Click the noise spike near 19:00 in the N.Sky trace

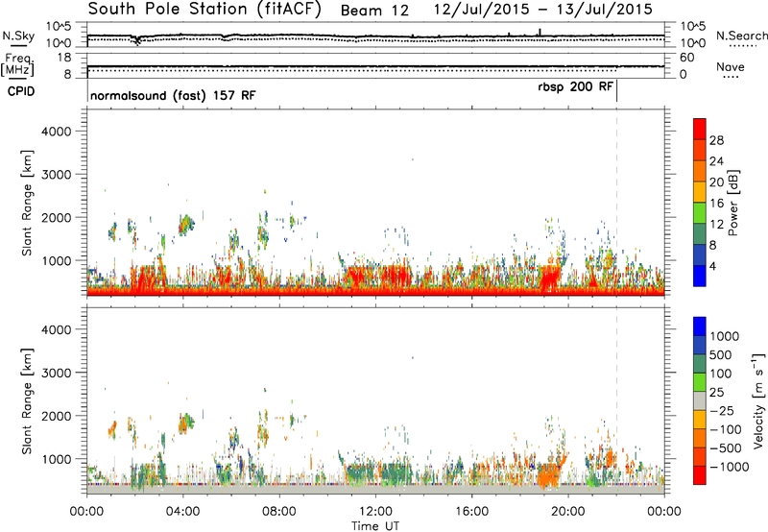click(540, 33)
